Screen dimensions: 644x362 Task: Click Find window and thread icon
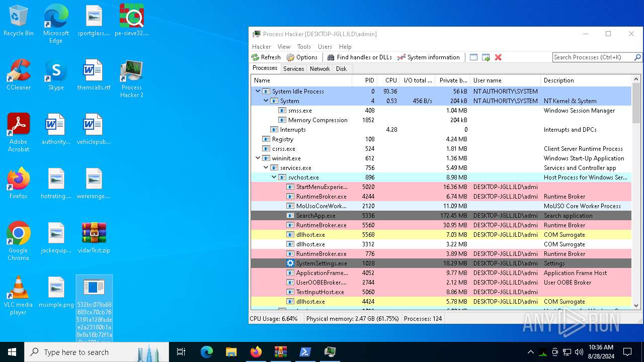click(486, 57)
